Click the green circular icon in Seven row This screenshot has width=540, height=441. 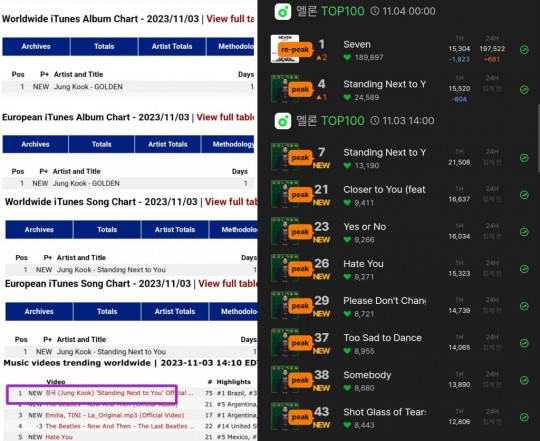tap(524, 50)
